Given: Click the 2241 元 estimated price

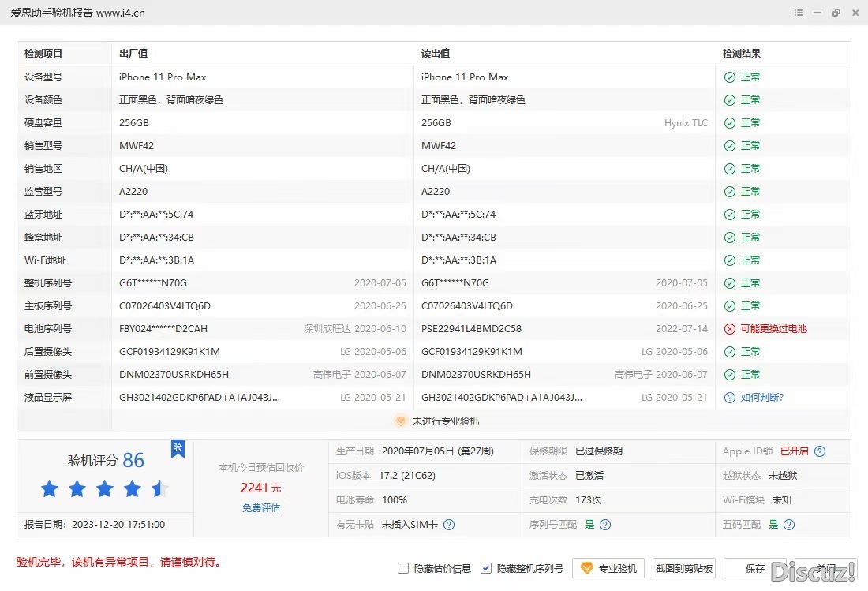Looking at the screenshot, I should (260, 488).
